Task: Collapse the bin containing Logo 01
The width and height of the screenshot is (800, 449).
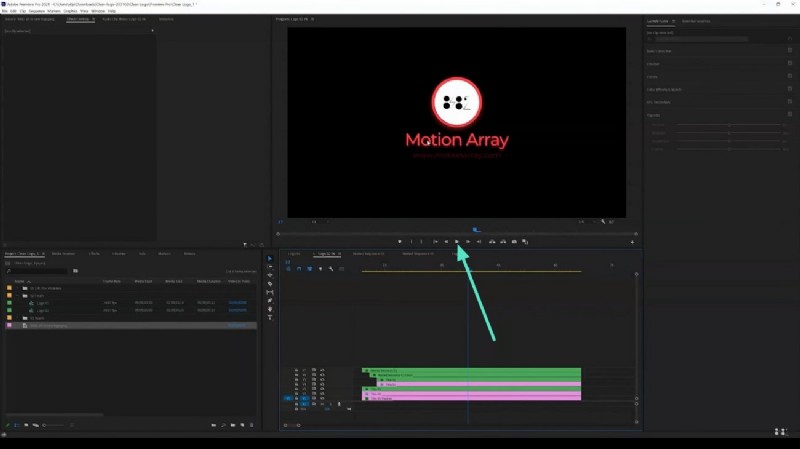Action: click(18, 296)
